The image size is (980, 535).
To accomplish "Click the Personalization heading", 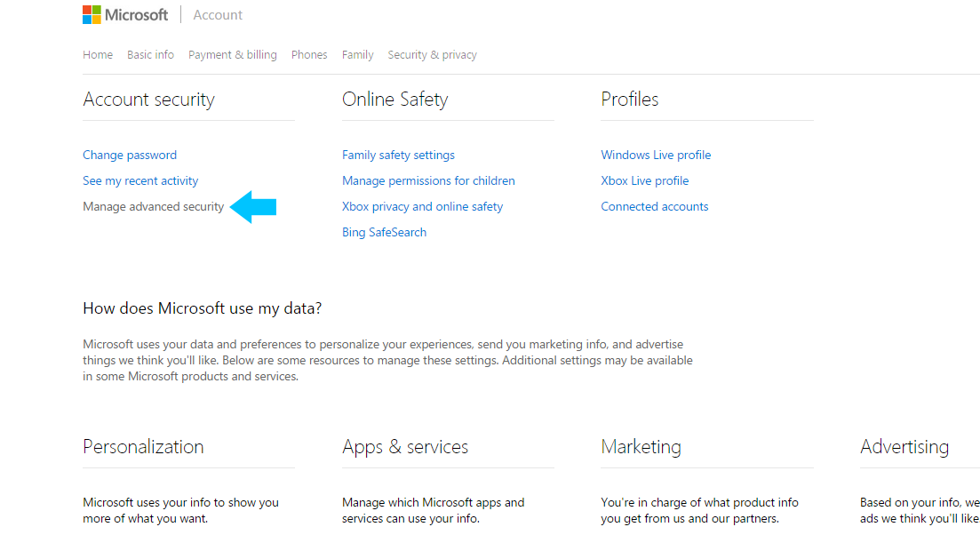I will pyautogui.click(x=143, y=447).
